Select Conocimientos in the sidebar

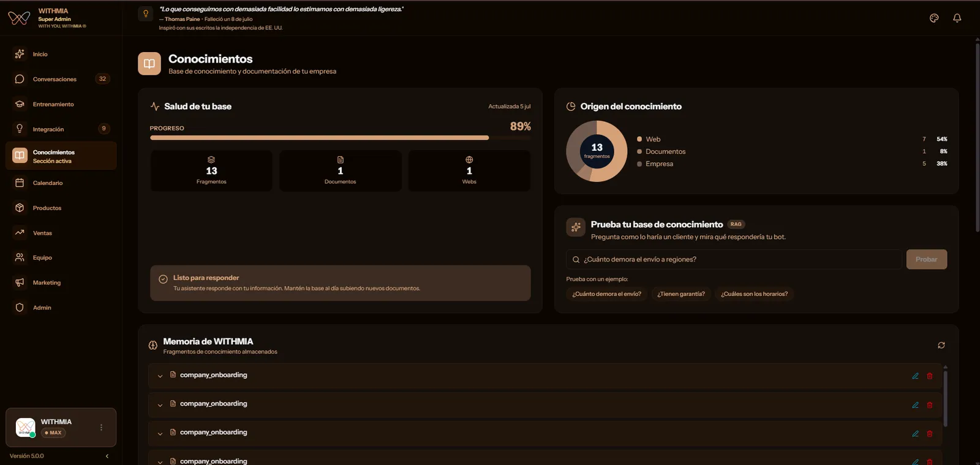click(x=61, y=156)
